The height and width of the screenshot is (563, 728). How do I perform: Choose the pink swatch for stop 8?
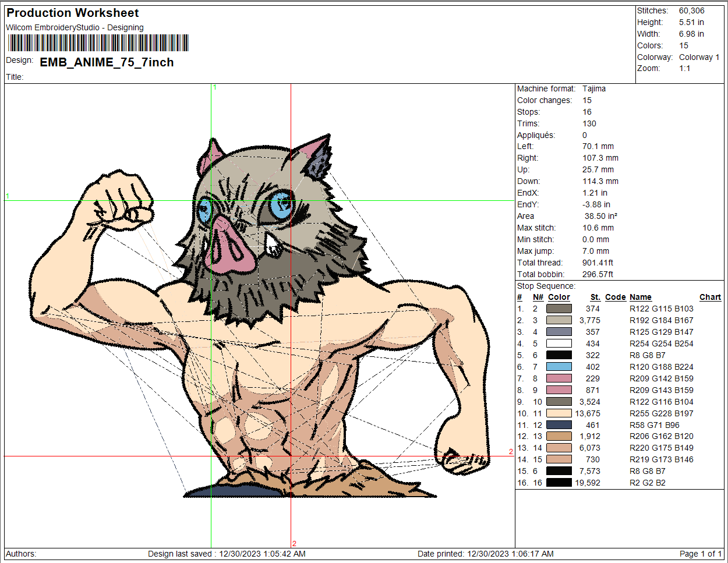click(x=559, y=390)
